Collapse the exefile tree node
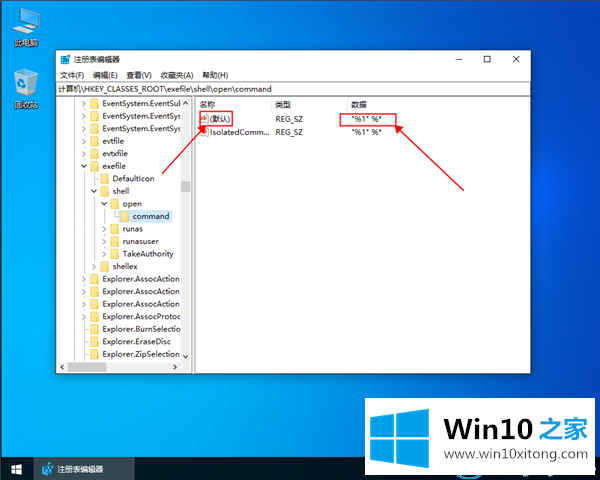 click(x=84, y=166)
